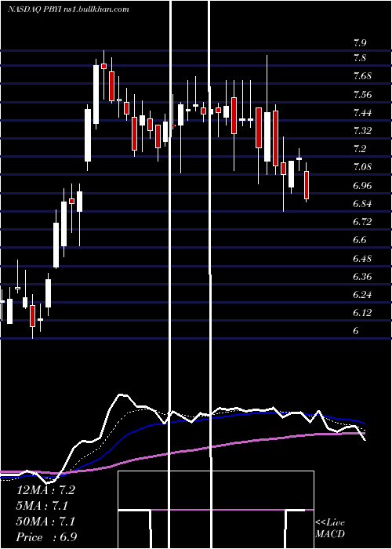Click the 7.56 price axis label
Screen dimensions: 392x549
pos(362,95)
